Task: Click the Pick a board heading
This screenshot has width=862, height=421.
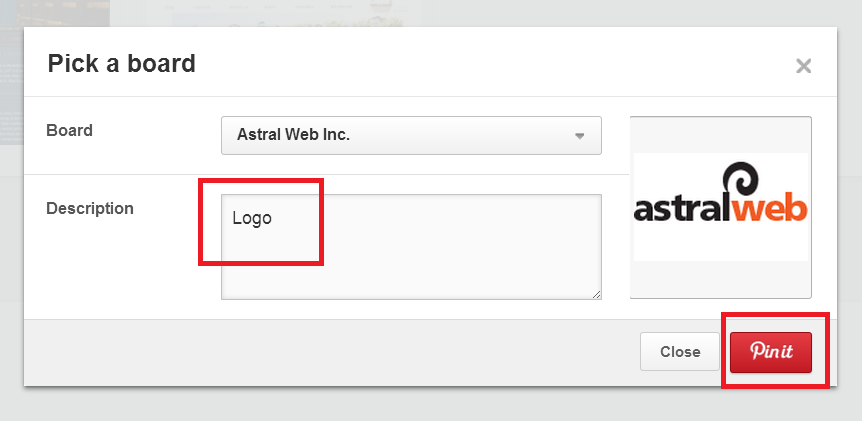Action: pos(121,63)
